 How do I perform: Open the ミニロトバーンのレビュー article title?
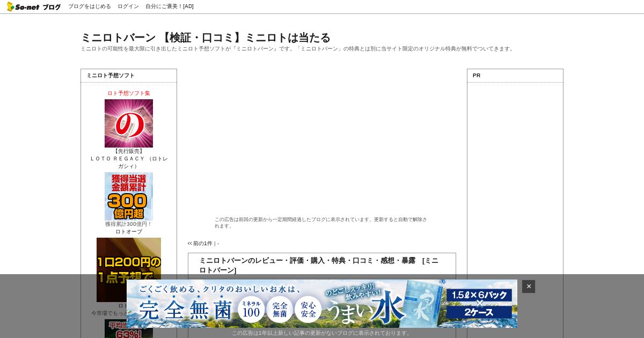click(319, 265)
